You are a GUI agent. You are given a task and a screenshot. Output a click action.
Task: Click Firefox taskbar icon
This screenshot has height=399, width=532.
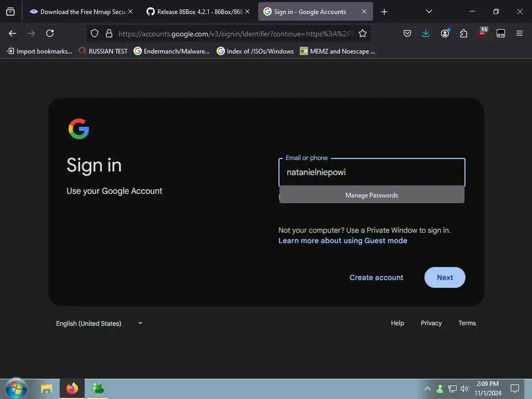click(x=72, y=389)
